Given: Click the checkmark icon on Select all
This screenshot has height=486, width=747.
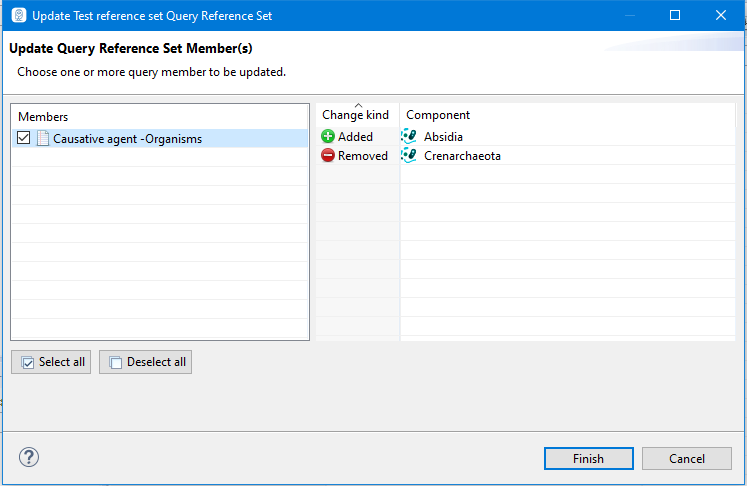Looking at the screenshot, I should click(x=28, y=362).
